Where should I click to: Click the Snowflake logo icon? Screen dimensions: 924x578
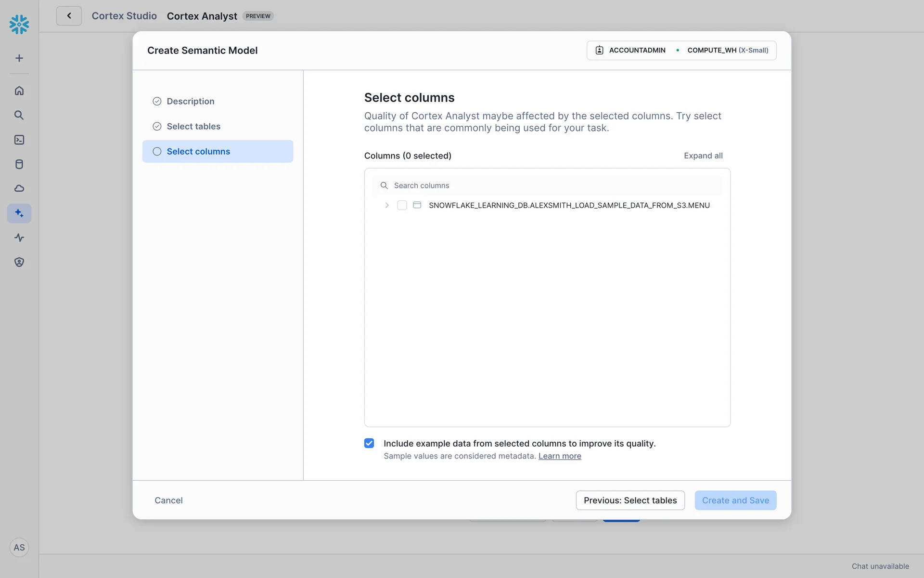pos(19,24)
